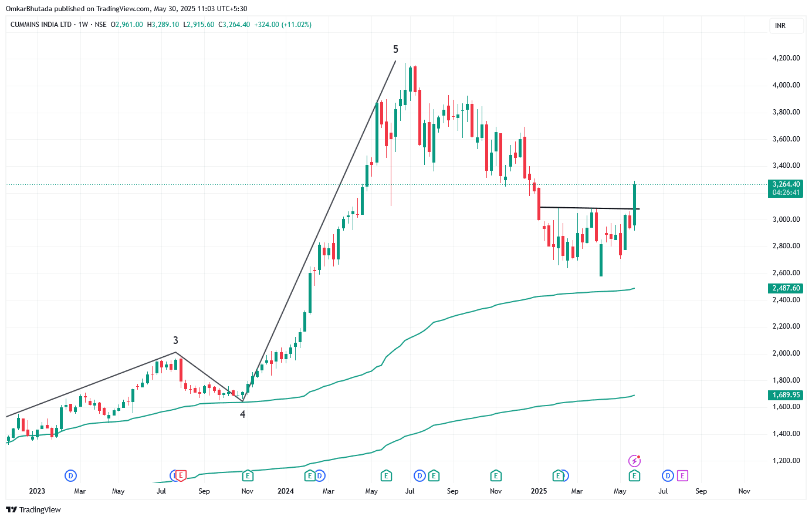This screenshot has width=812, height=520.
Task: Open the earnings marker near February 2025
Action: pos(558,475)
